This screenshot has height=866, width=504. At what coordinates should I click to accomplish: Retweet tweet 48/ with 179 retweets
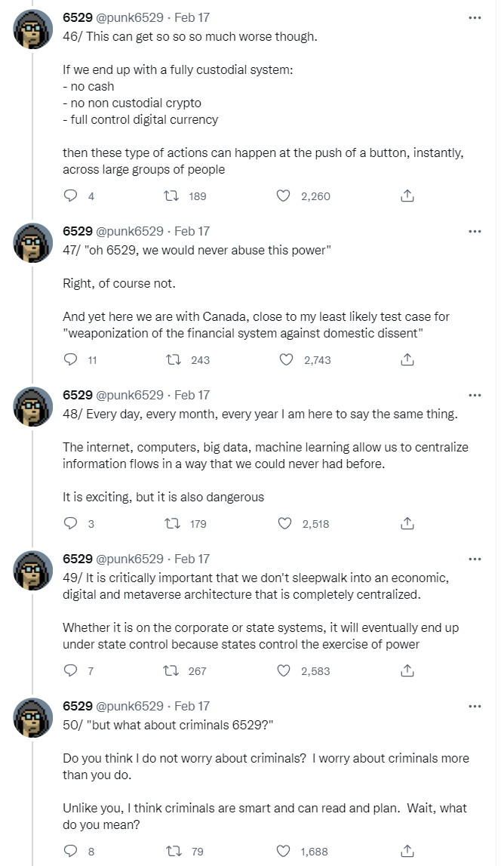(x=172, y=524)
